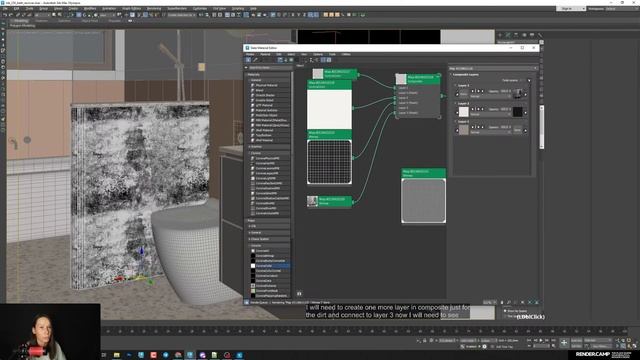Open the Utilities tab in command panel

540,35
